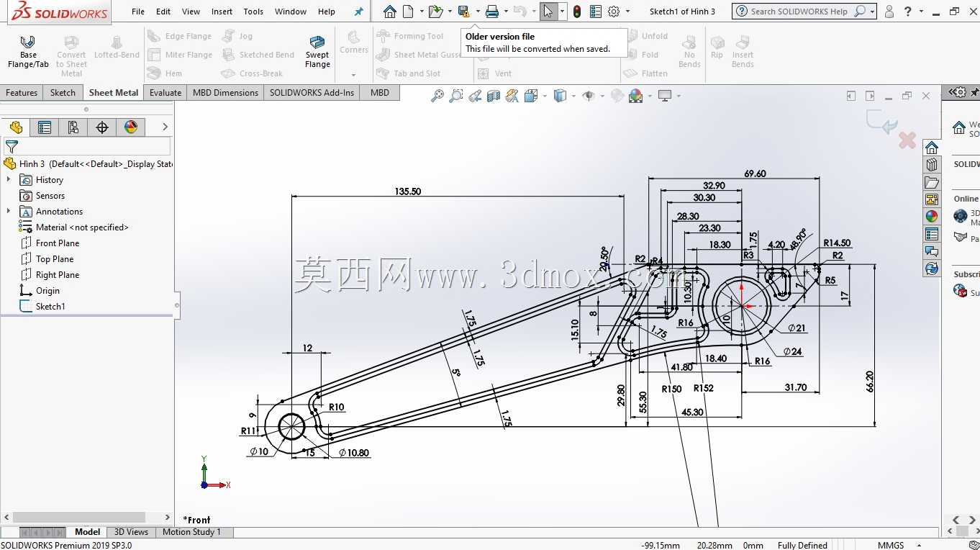Toggle the menu bar pin
This screenshot has height=550, width=980.
coord(359,12)
